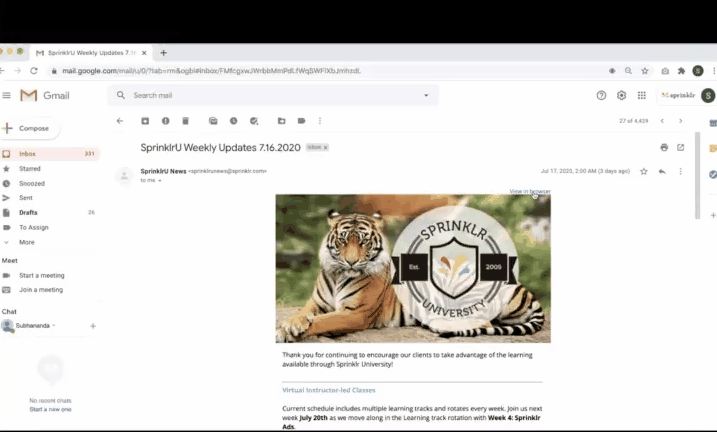Viewport: 717px width, 432px height.
Task: Select the SprinklrU Weekly Updates browser tab
Action: [x=91, y=53]
